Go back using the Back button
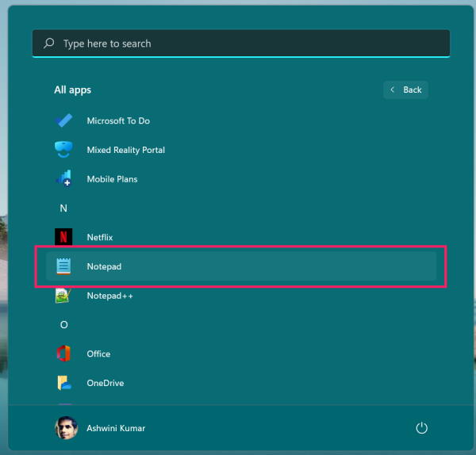476x455 pixels. click(x=405, y=90)
